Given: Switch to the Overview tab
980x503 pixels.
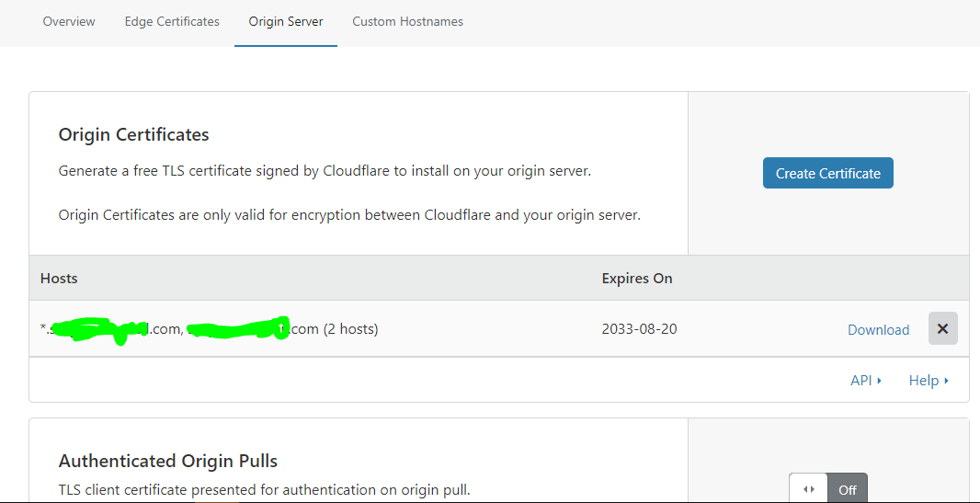Looking at the screenshot, I should [69, 21].
